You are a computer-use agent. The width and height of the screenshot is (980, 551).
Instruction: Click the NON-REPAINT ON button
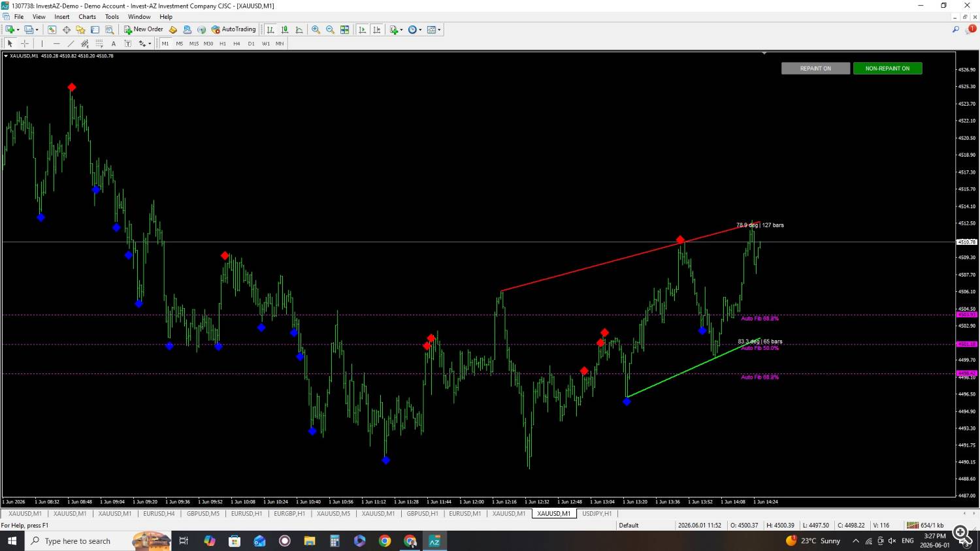(887, 69)
